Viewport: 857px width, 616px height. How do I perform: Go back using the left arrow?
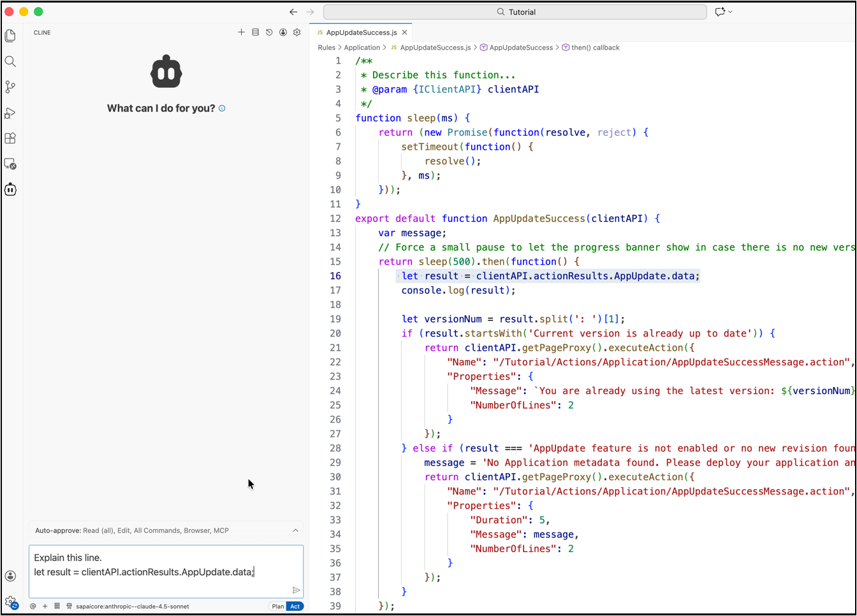[x=293, y=11]
